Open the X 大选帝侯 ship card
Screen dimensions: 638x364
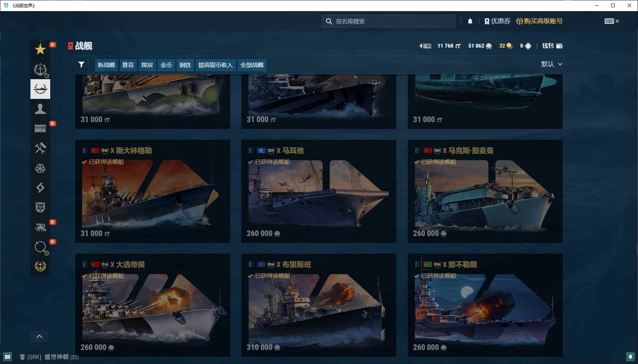(153, 305)
